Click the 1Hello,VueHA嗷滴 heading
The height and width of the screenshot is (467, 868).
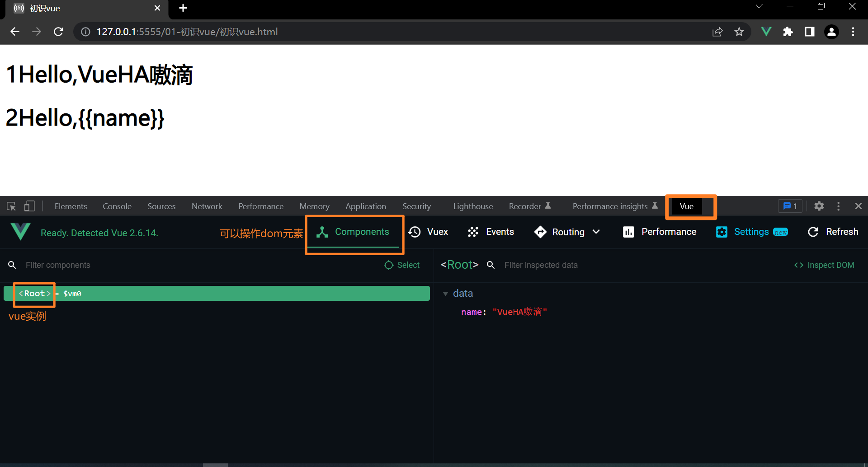coord(99,75)
